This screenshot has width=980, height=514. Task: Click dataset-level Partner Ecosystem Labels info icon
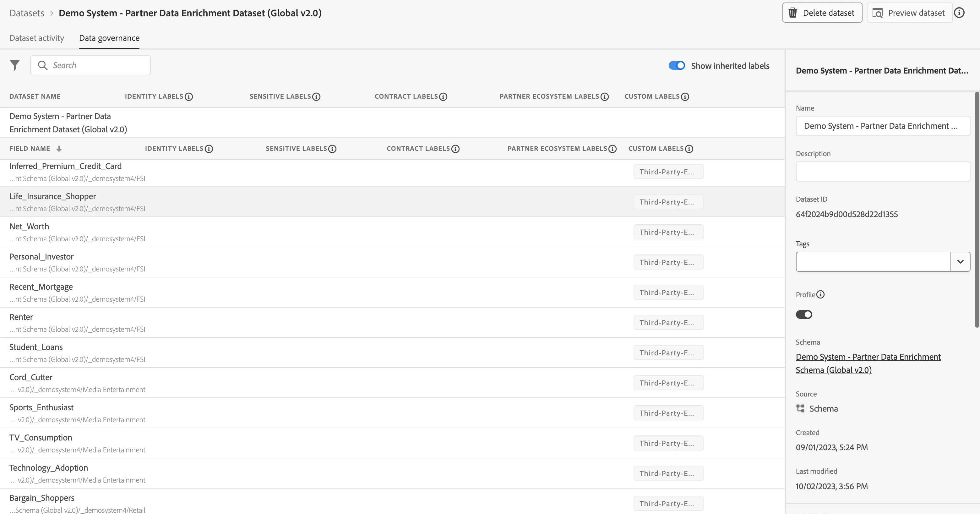[x=605, y=97]
